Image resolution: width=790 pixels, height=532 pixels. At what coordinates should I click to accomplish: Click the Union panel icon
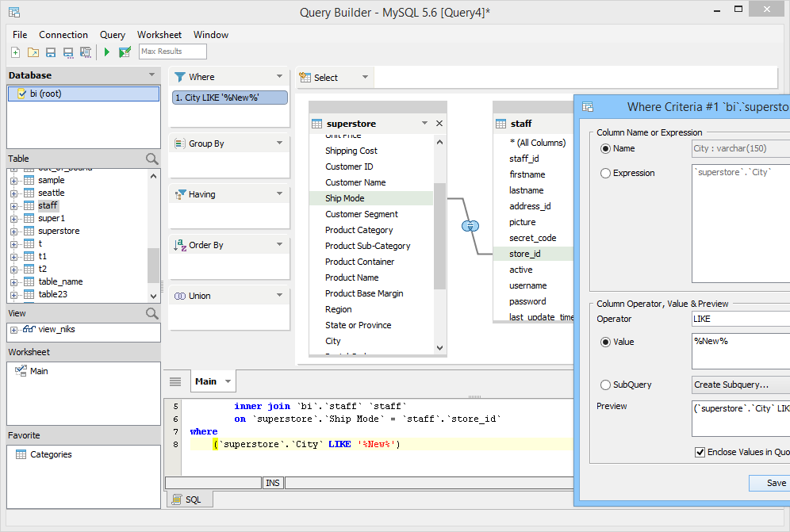(180, 297)
